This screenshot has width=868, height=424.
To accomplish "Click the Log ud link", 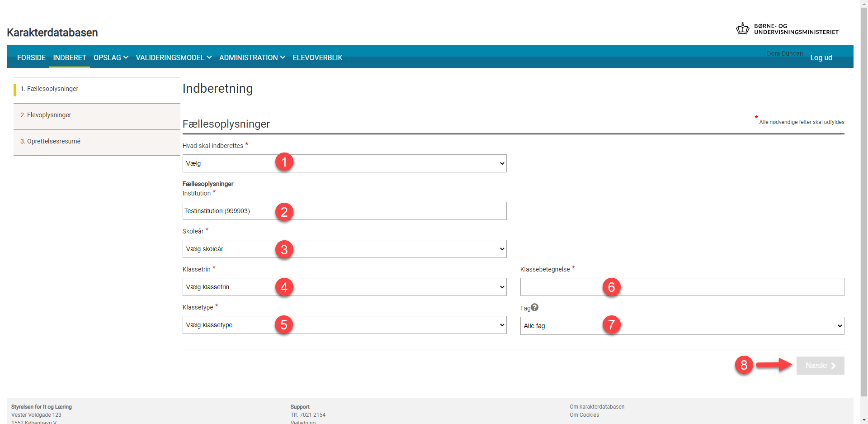I will click(821, 57).
